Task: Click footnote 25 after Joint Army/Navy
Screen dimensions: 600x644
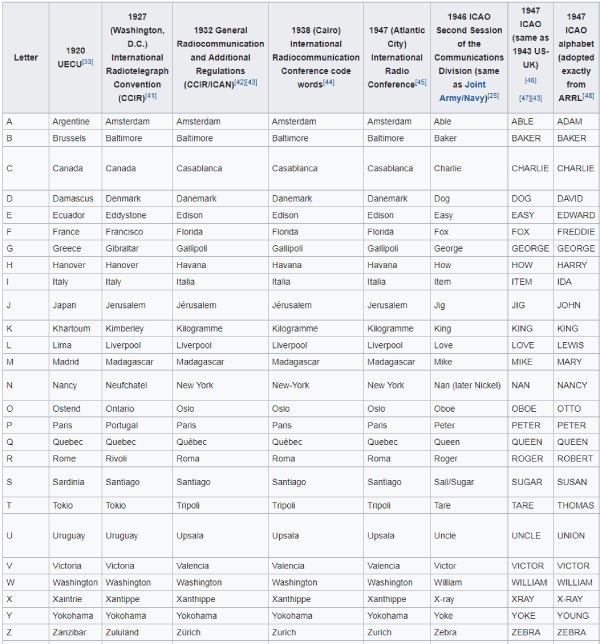Action: (493, 95)
